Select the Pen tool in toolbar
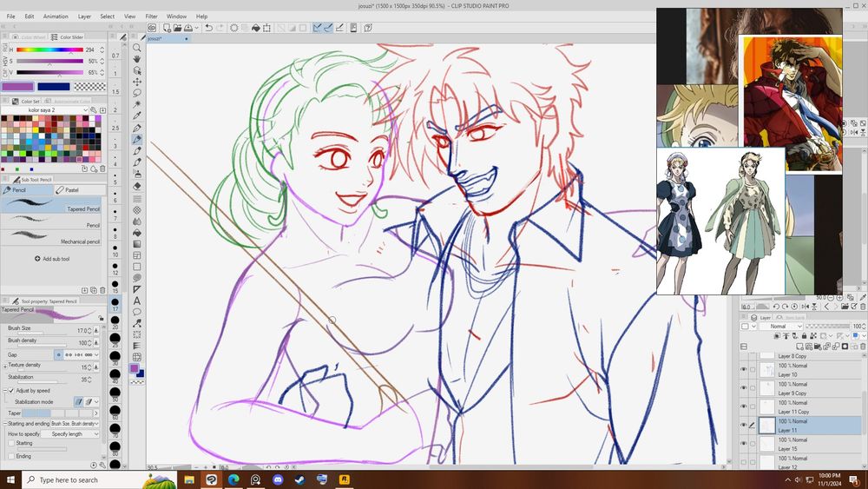 pyautogui.click(x=137, y=128)
